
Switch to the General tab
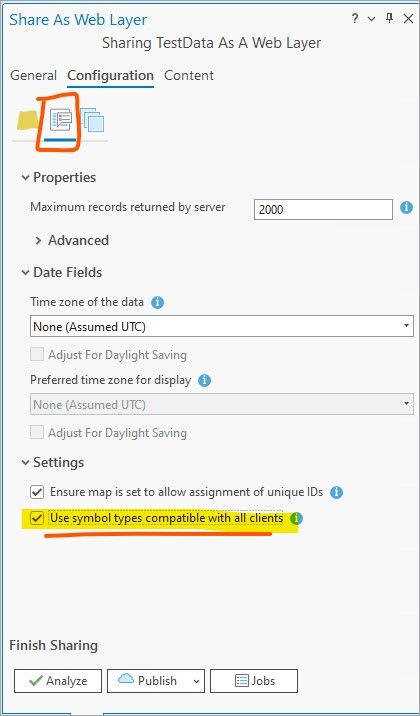tap(33, 75)
